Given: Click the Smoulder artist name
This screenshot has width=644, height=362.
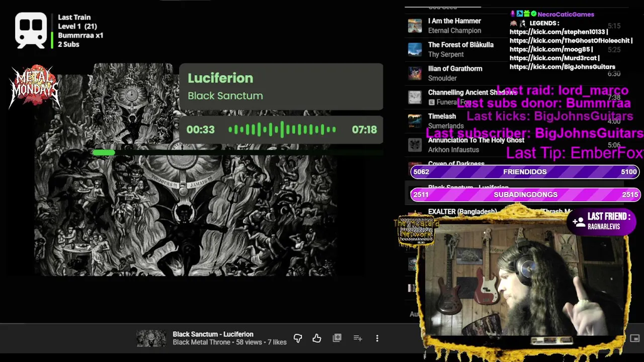Looking at the screenshot, I should (x=442, y=78).
